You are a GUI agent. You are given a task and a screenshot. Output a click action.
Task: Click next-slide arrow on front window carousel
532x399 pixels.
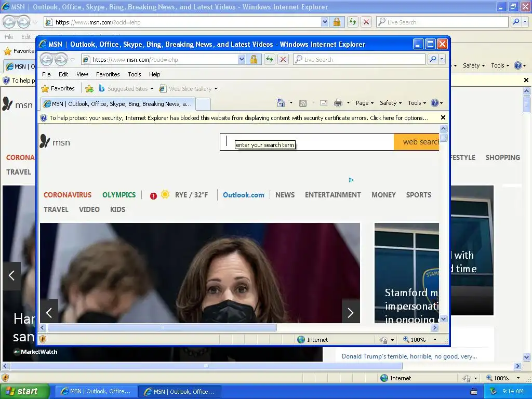[351, 312]
